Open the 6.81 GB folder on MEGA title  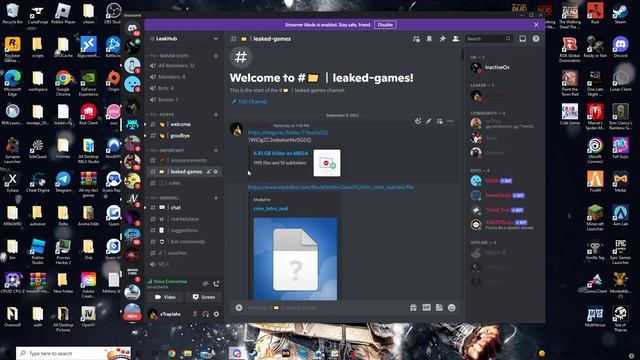pos(281,153)
